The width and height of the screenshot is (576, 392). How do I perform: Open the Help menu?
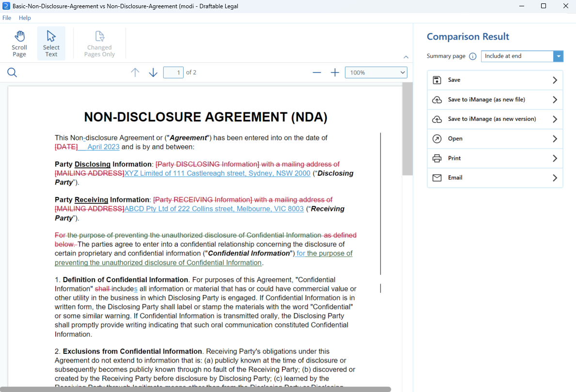(x=25, y=17)
